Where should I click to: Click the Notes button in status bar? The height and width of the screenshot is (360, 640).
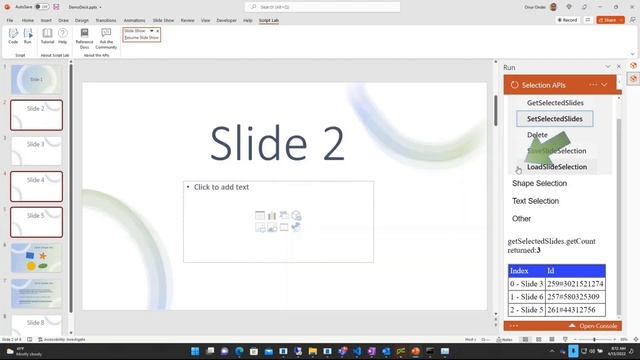click(504, 339)
